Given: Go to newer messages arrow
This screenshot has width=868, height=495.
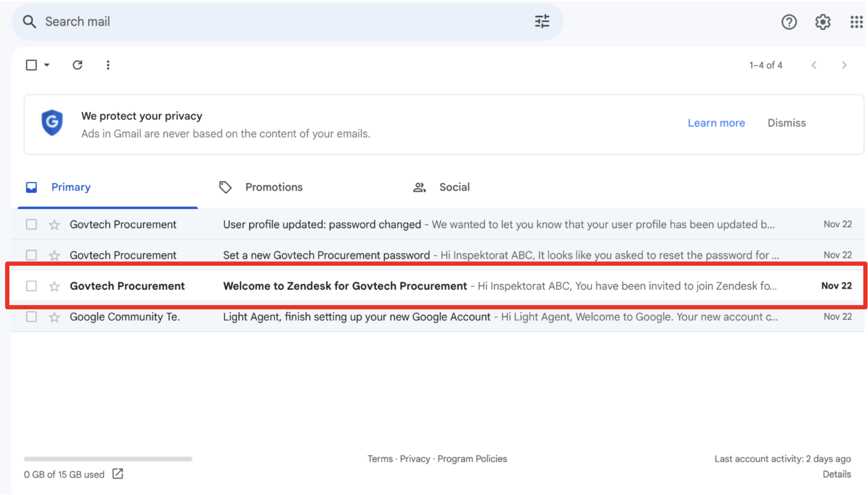Looking at the screenshot, I should coord(814,65).
